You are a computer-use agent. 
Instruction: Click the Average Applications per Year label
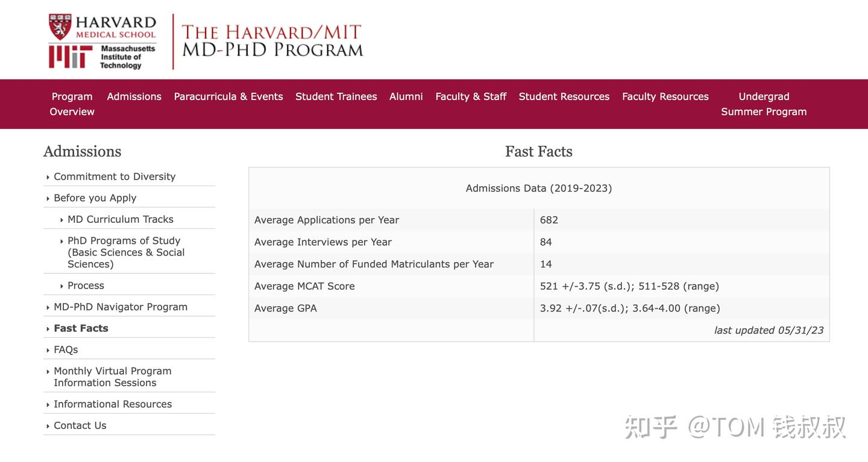(327, 220)
